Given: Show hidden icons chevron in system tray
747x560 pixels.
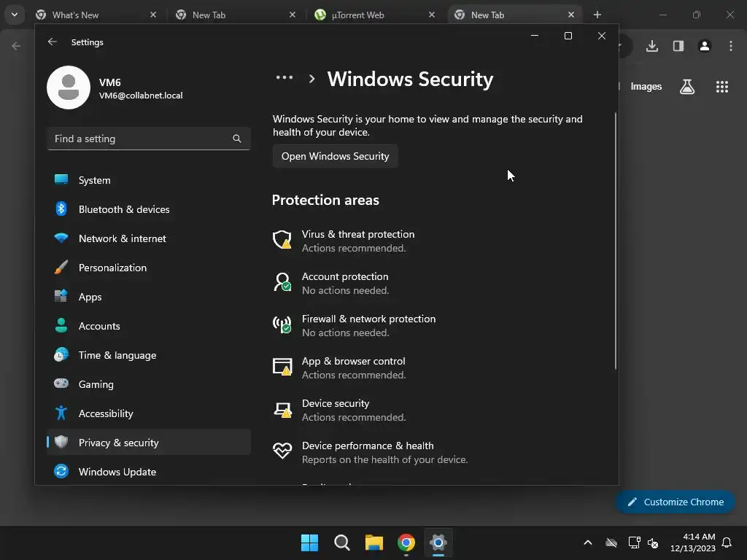Looking at the screenshot, I should pyautogui.click(x=588, y=542).
